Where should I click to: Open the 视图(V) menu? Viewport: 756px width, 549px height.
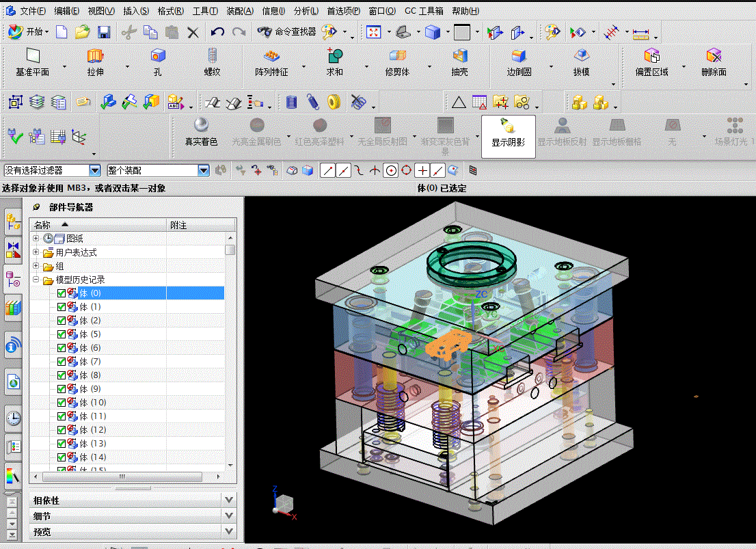(100, 11)
